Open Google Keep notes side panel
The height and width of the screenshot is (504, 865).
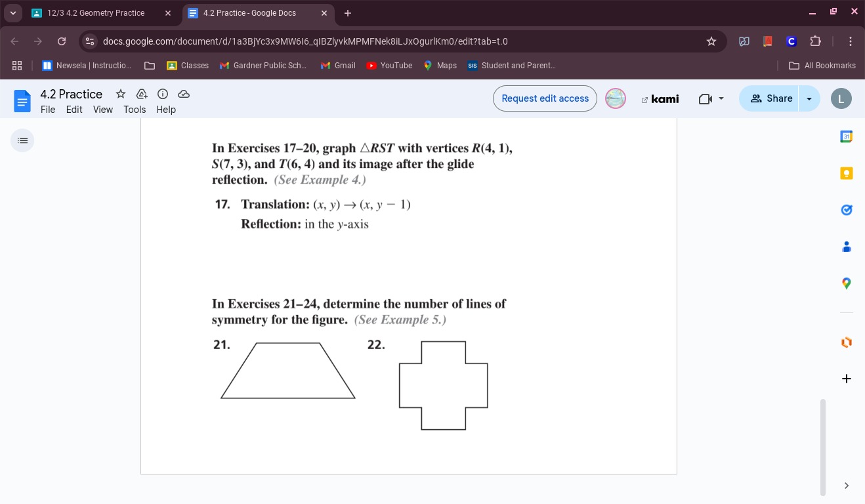(846, 173)
